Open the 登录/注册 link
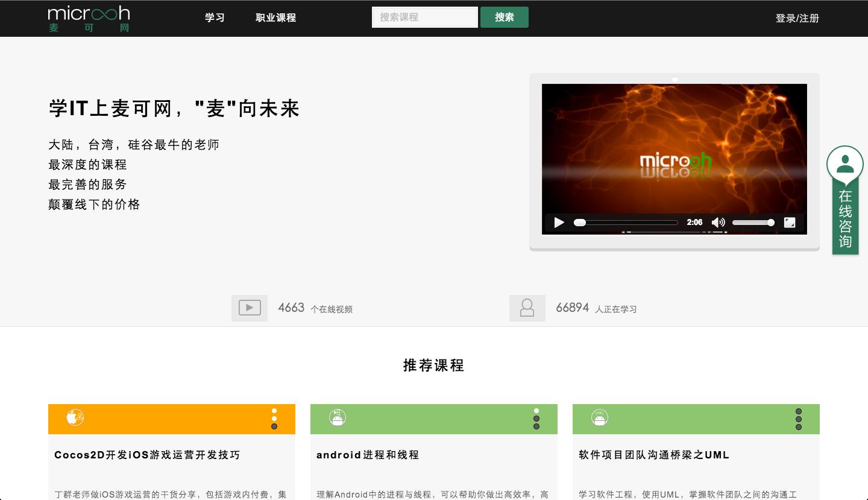The image size is (868, 500). coord(797,18)
